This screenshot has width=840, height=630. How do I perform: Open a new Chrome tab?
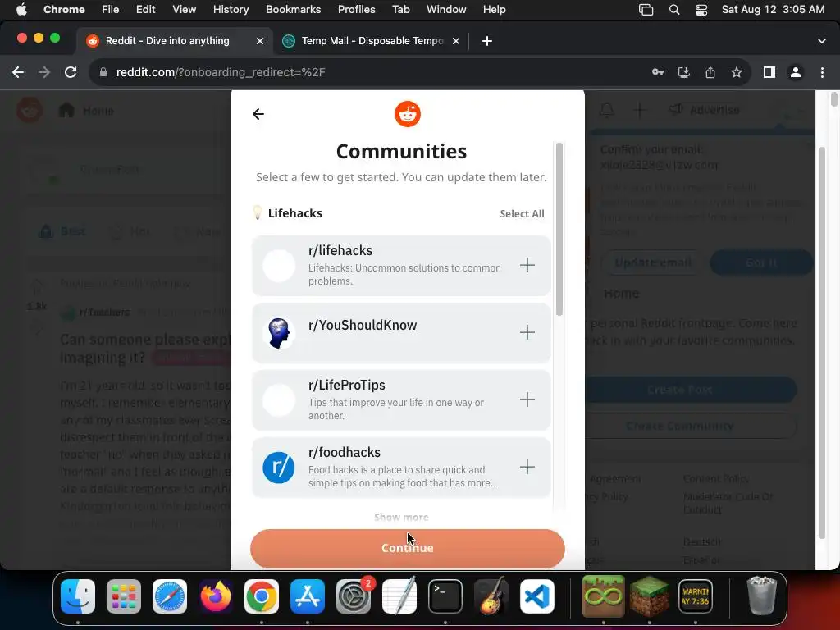[487, 41]
